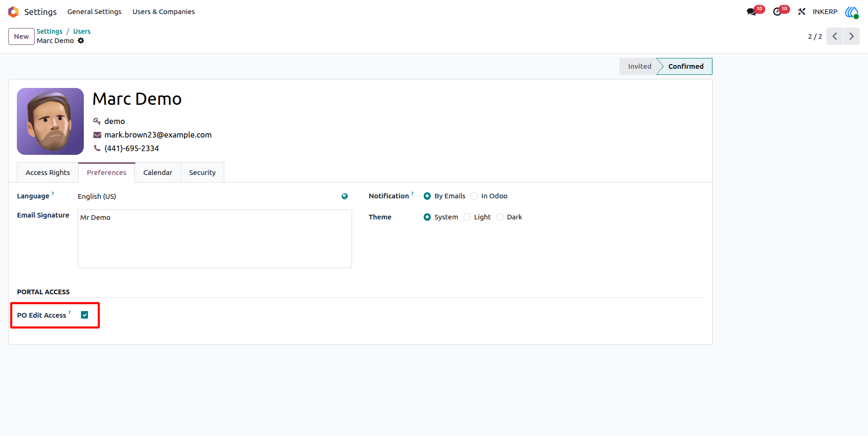Click the INKERP company name
Image resolution: width=868 pixels, height=436 pixels.
pyautogui.click(x=825, y=12)
